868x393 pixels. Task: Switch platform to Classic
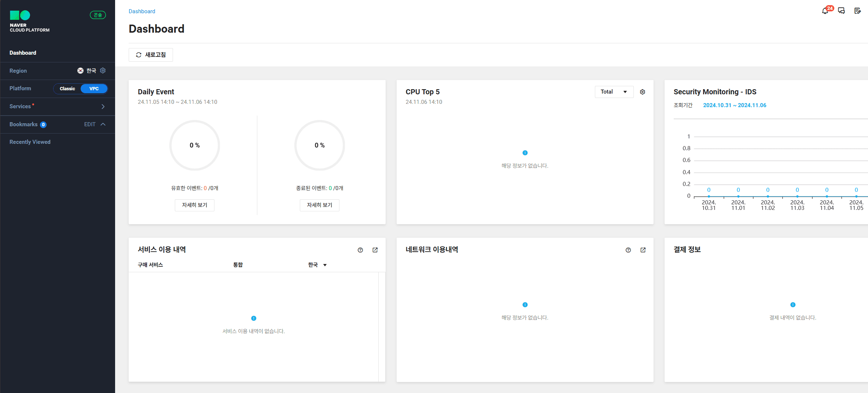[x=67, y=89]
